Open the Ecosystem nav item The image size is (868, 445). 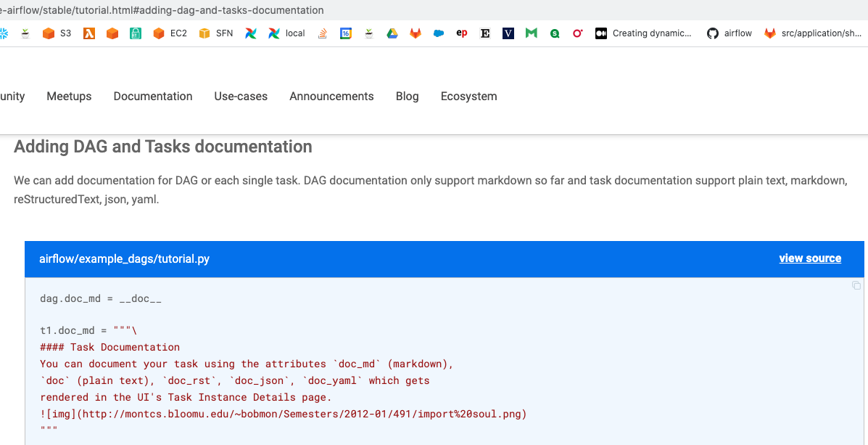(x=469, y=97)
